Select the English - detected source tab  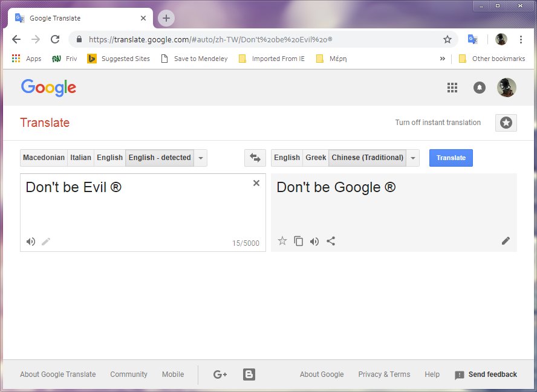[160, 158]
